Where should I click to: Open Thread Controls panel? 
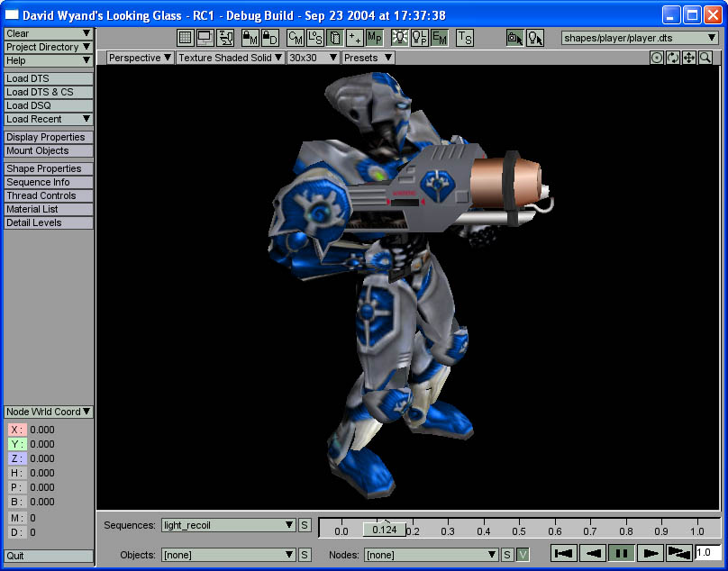(49, 195)
